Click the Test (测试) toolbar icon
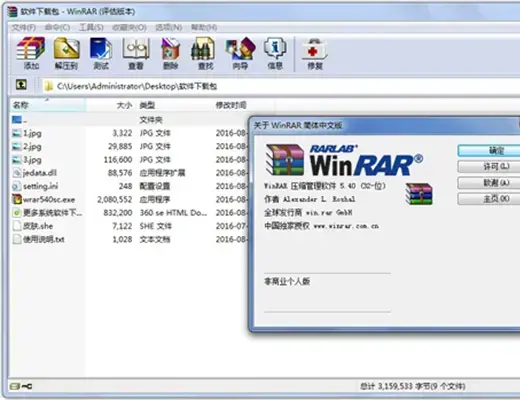 pyautogui.click(x=101, y=48)
